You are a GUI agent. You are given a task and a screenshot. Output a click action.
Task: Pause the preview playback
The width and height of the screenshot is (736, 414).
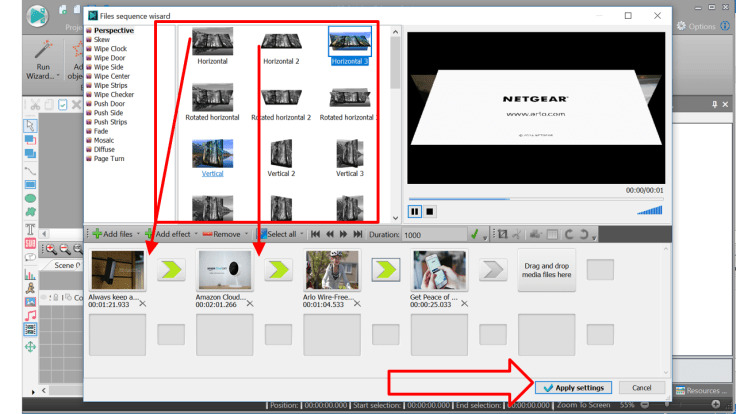click(x=415, y=212)
